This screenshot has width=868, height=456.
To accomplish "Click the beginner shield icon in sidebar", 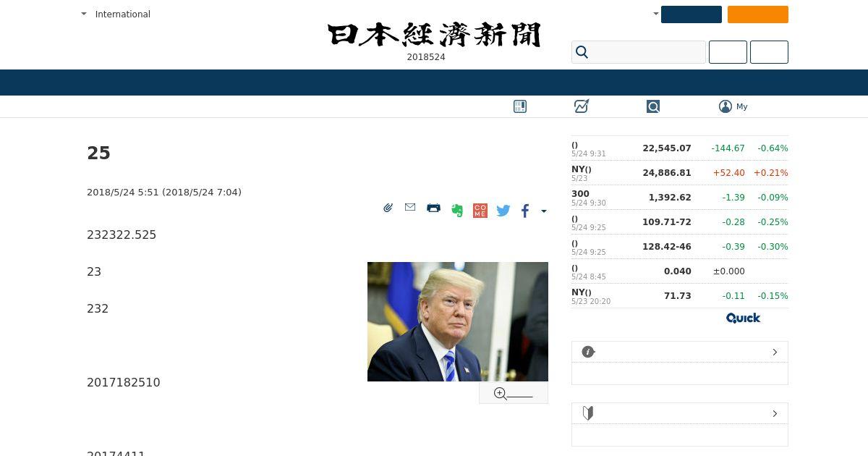I will (x=588, y=413).
